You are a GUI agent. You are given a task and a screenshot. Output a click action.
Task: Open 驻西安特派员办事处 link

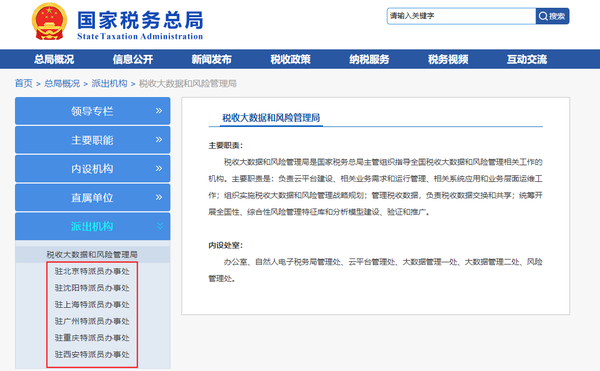(92, 355)
